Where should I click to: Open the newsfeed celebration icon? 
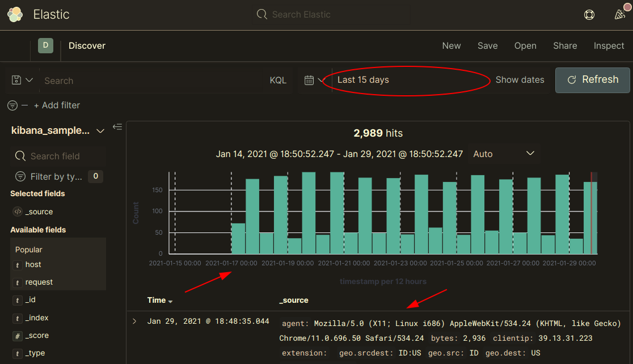[x=620, y=15]
